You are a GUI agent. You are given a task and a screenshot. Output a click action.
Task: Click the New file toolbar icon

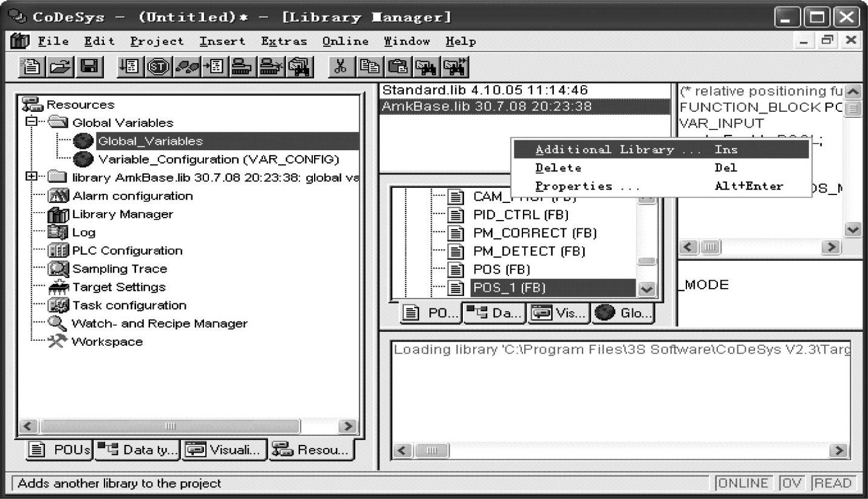(x=30, y=66)
